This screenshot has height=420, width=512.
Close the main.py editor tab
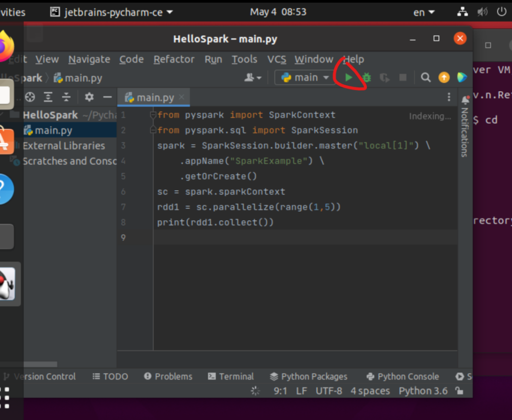pyautogui.click(x=182, y=97)
